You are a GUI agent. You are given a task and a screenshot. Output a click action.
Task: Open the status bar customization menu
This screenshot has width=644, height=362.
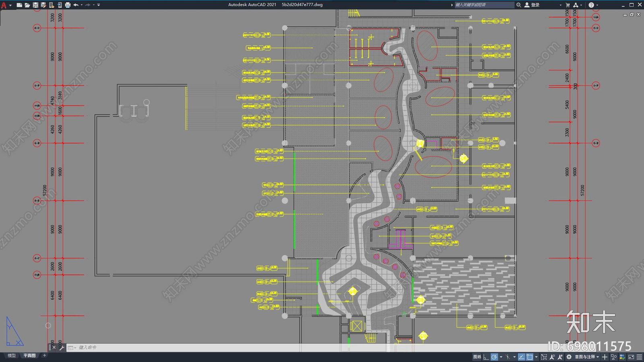(x=639, y=357)
